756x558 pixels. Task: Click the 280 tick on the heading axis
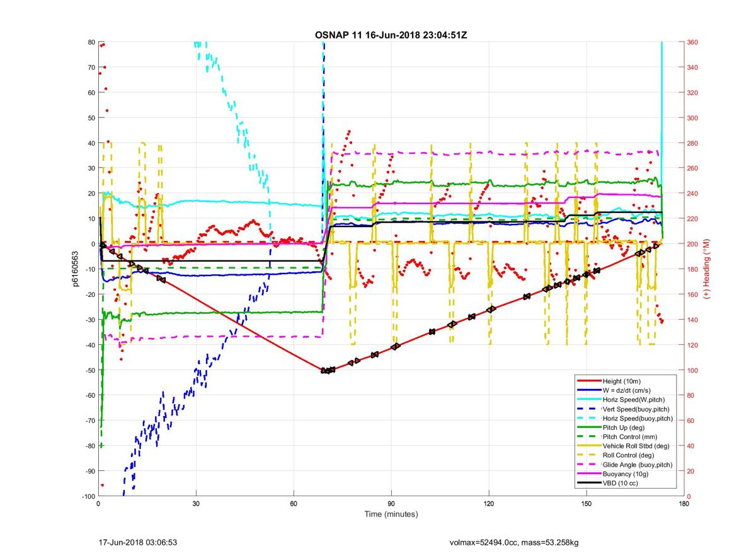click(693, 143)
